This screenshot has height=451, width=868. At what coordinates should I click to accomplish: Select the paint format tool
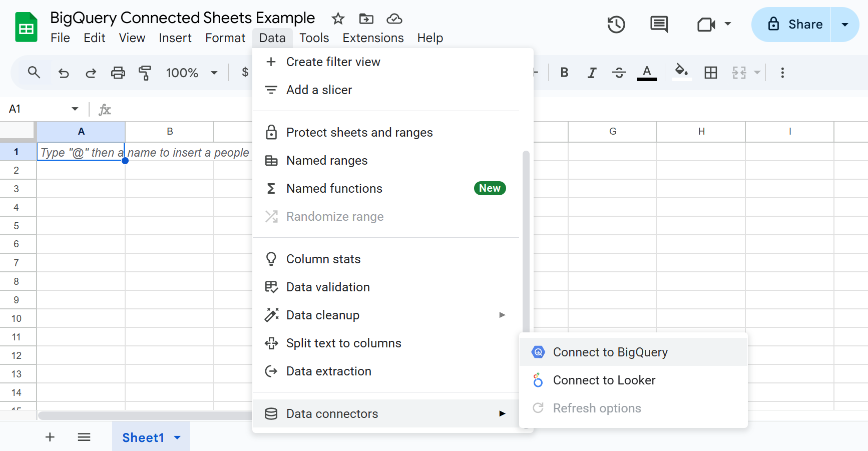tap(145, 73)
